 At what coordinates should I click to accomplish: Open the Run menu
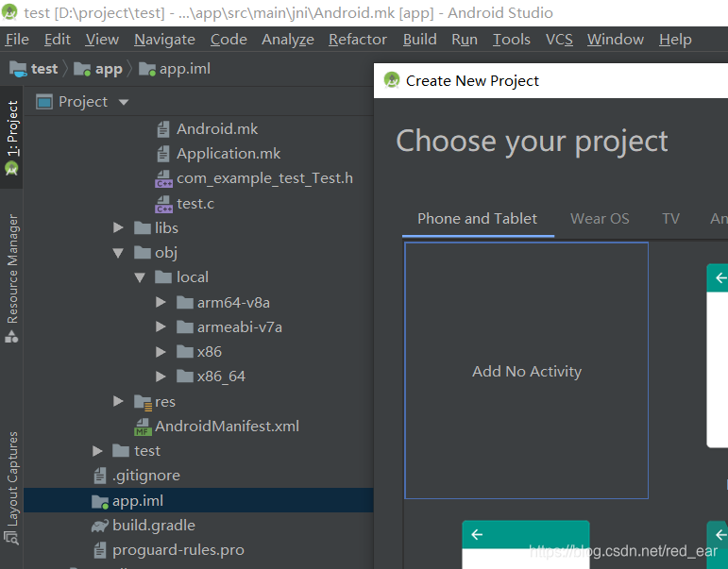pos(465,40)
